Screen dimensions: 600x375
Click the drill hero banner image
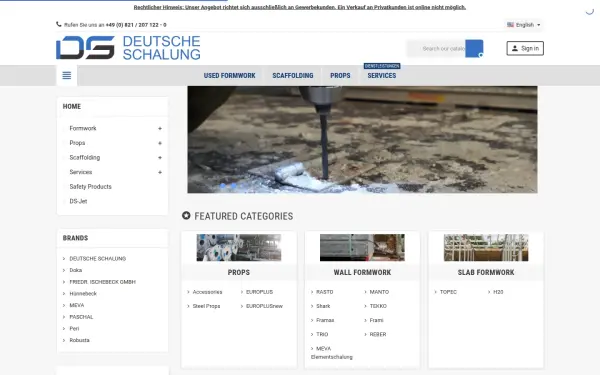point(362,140)
